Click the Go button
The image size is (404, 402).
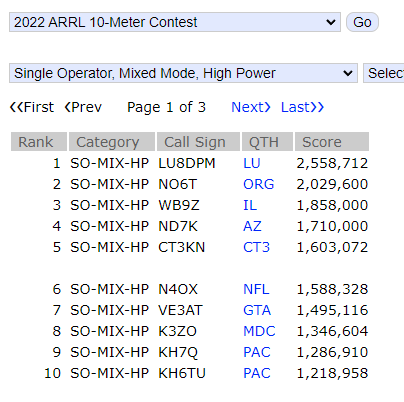[x=362, y=22]
